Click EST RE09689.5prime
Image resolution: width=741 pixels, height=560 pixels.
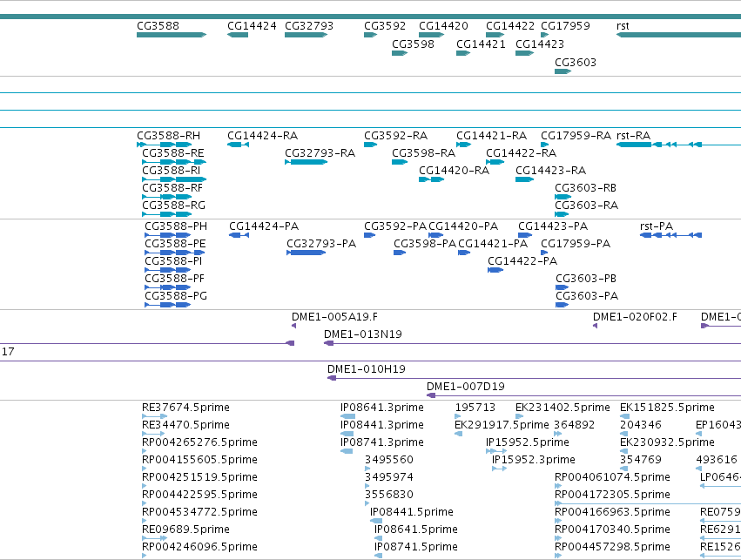[x=154, y=538]
